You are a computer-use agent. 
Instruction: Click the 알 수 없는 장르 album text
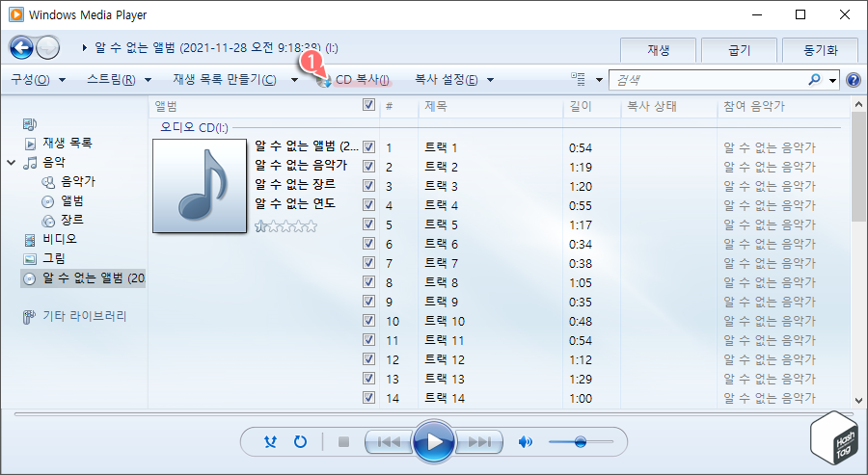tap(295, 184)
